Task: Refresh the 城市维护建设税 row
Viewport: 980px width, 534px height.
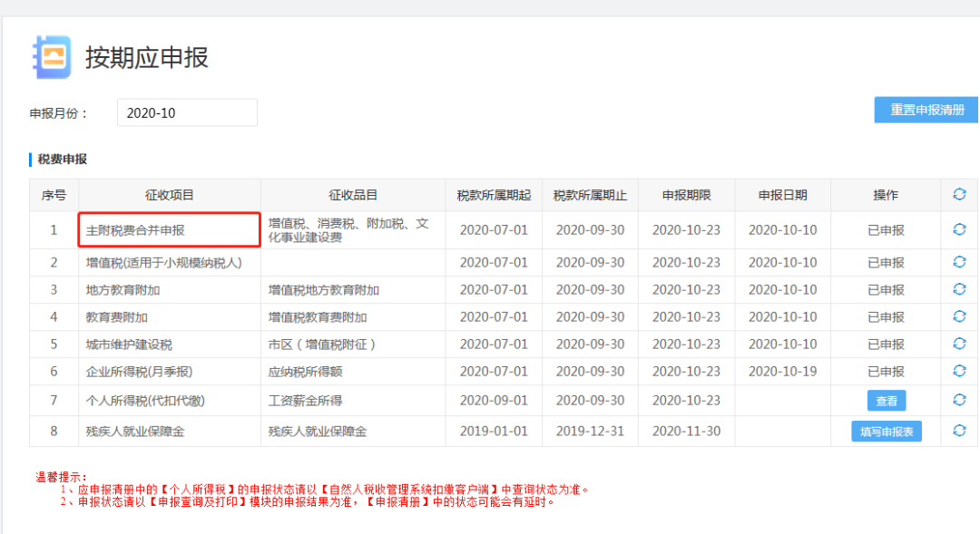Action: pos(959,344)
